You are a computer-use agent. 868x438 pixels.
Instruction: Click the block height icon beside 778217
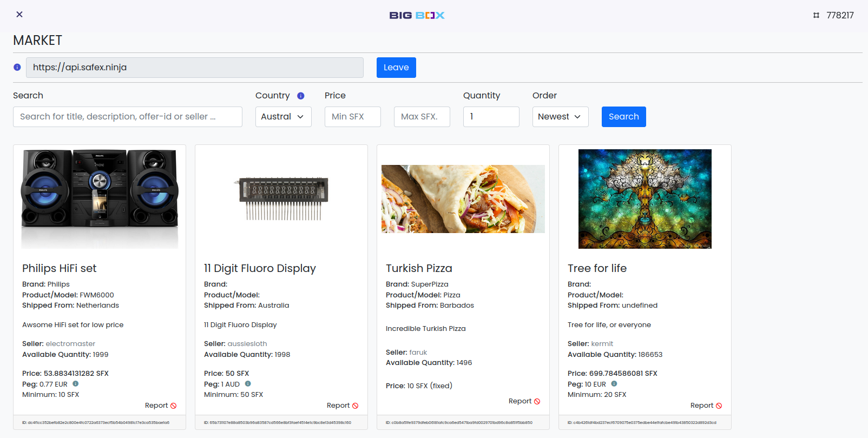[x=816, y=15]
